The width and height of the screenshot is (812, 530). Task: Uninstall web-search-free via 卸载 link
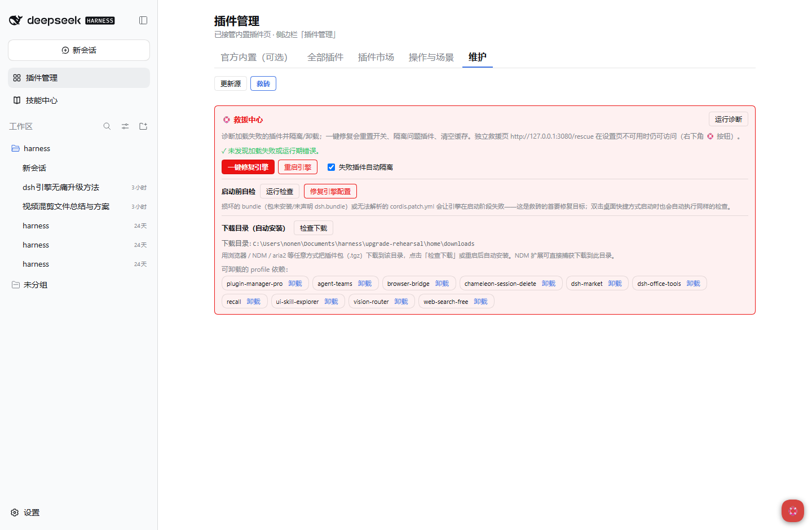coord(481,302)
